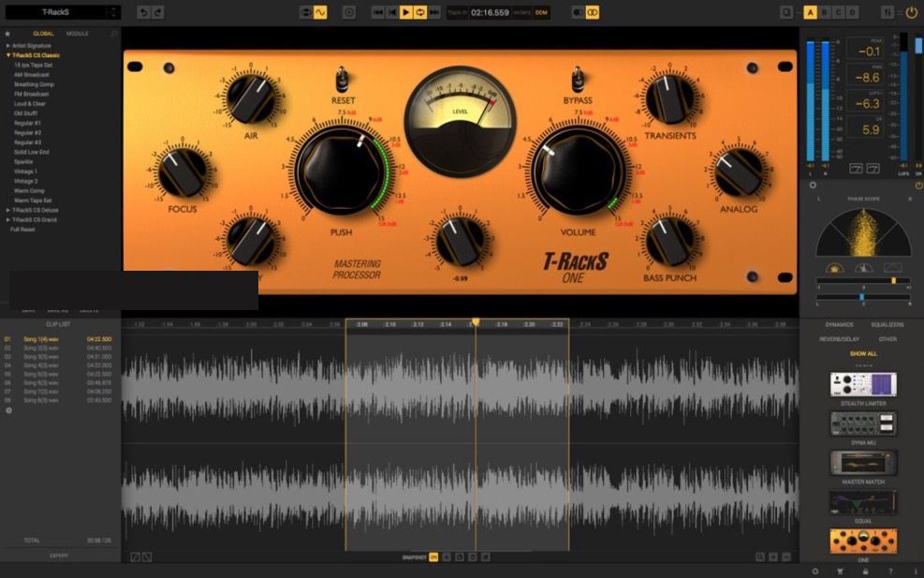Select the Breathing Comp preset
924x578 pixels.
click(35, 84)
